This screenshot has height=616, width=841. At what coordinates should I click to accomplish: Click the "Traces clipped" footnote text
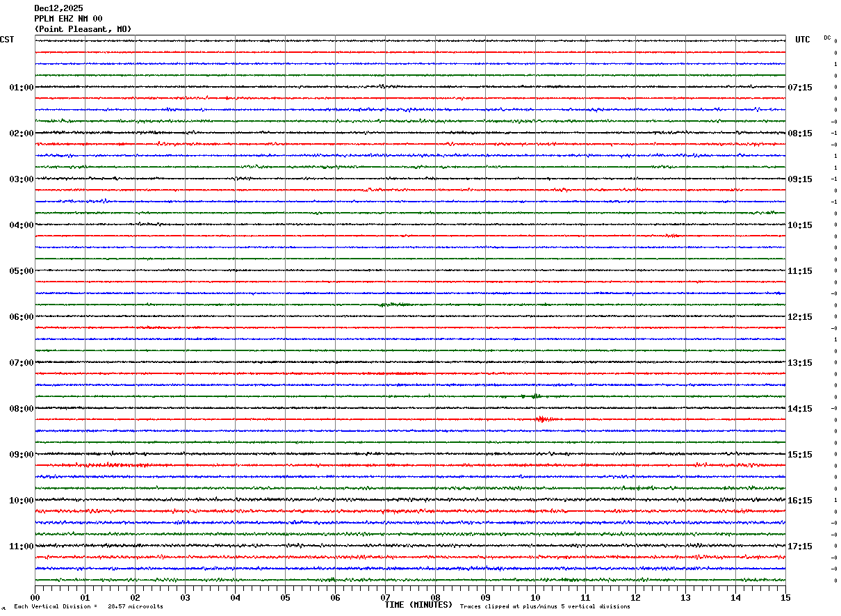(545, 607)
